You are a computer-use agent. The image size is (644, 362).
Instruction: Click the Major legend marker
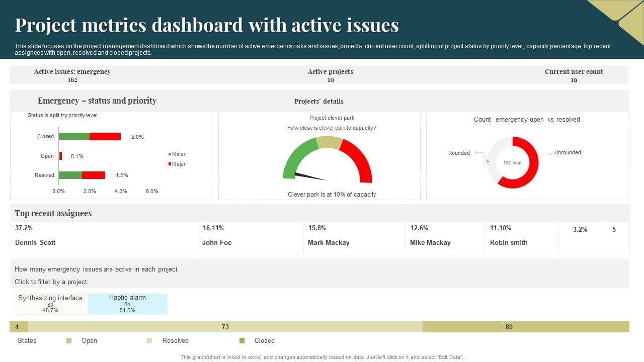click(x=169, y=164)
